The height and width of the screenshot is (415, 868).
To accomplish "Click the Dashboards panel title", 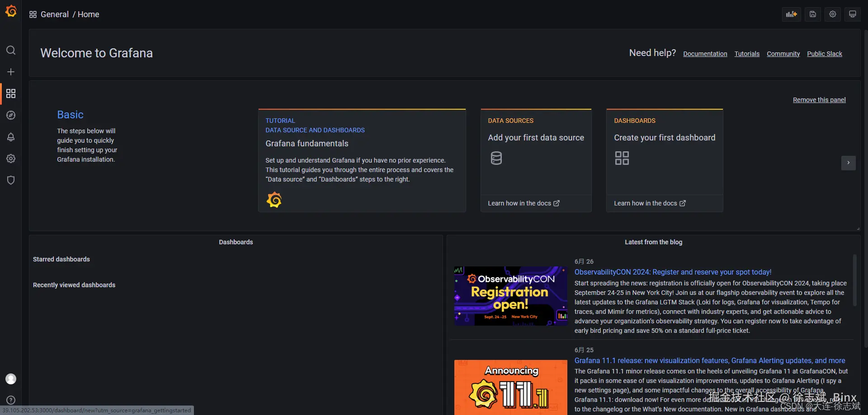I will pos(236,242).
